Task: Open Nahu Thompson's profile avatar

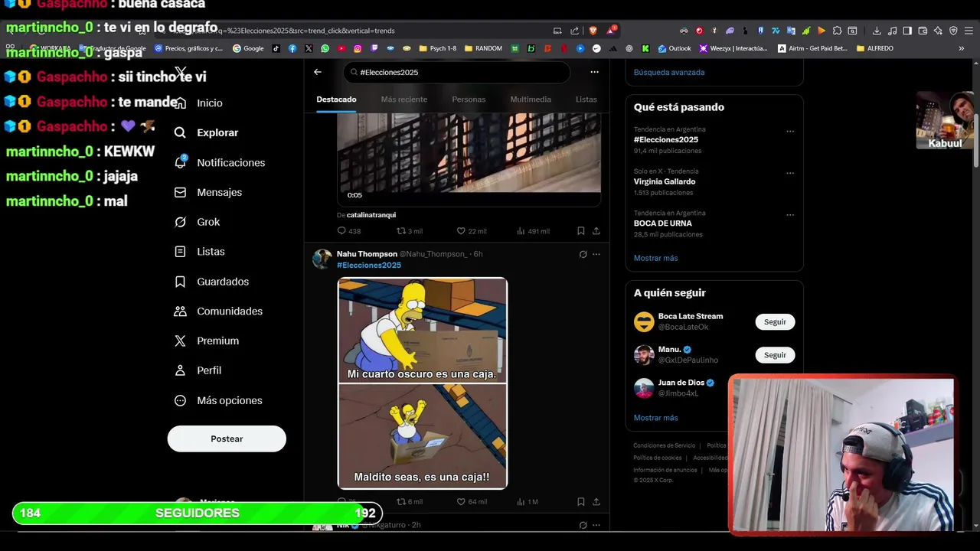Action: click(x=322, y=259)
